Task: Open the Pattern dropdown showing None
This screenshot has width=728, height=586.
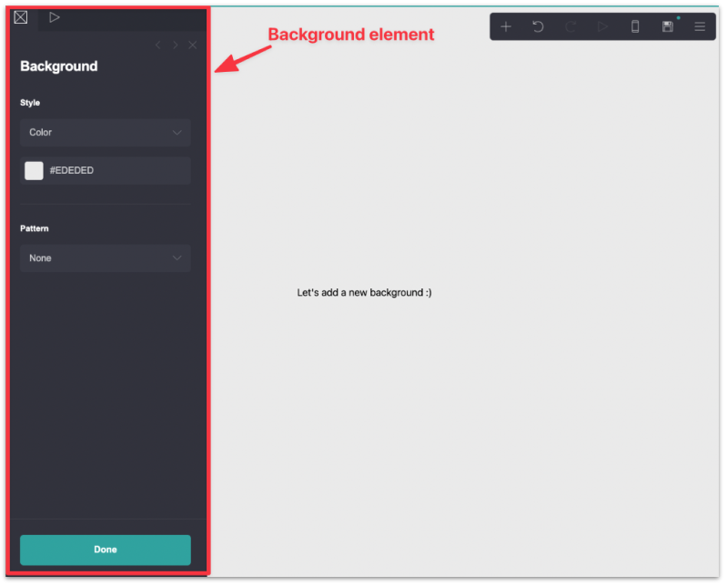Action: tap(105, 258)
